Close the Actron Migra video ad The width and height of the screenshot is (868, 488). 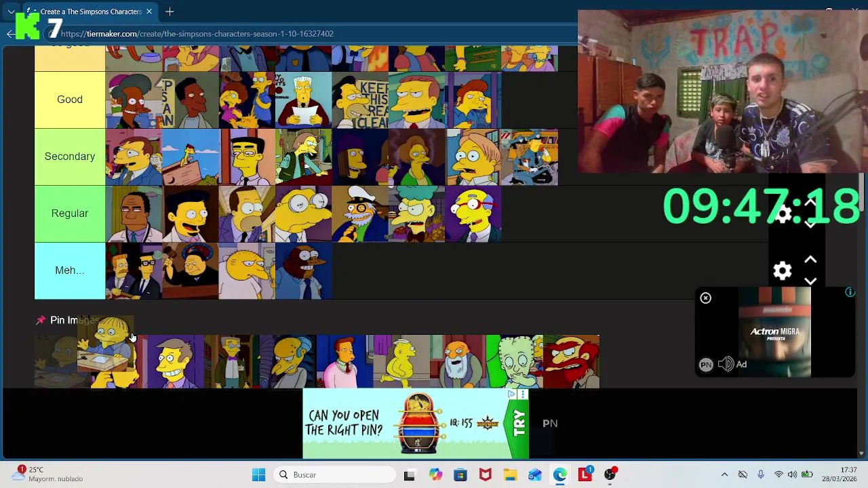click(x=705, y=298)
